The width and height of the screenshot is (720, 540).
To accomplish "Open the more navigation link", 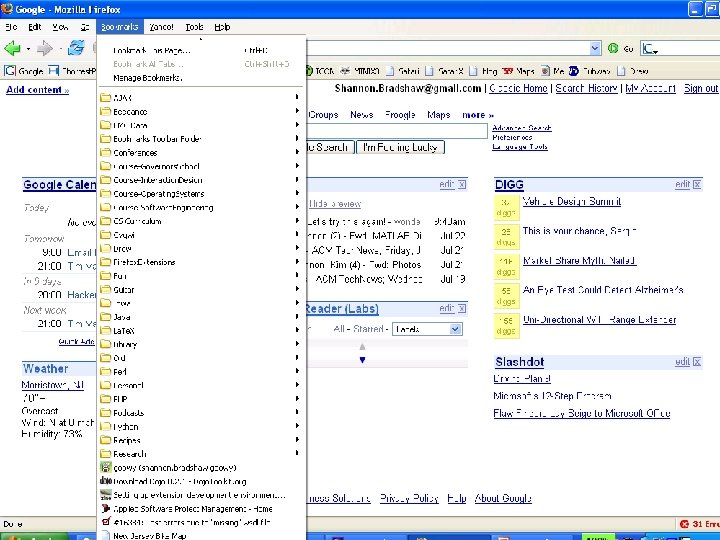I will click(478, 115).
